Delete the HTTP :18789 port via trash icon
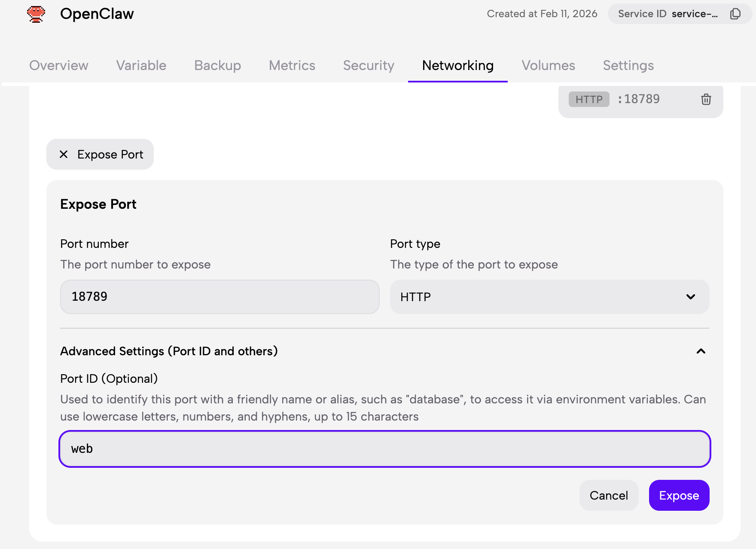This screenshot has width=756, height=549. coord(706,99)
